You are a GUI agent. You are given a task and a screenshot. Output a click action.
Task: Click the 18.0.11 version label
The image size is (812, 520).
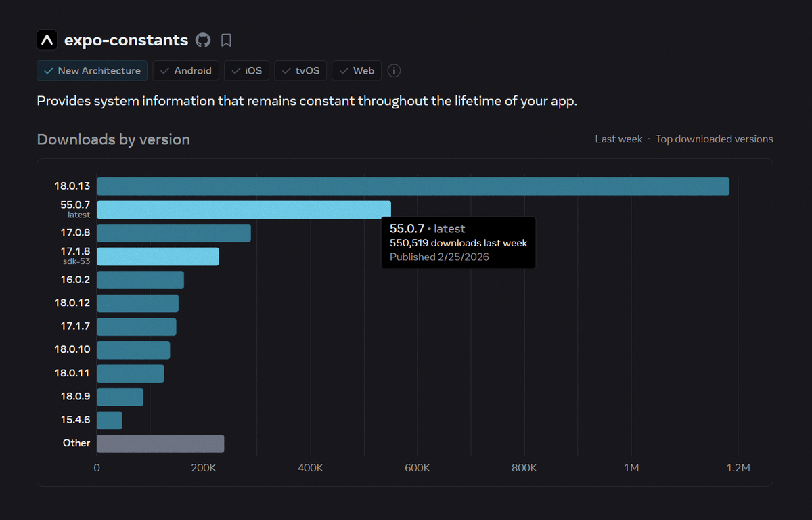72,374
